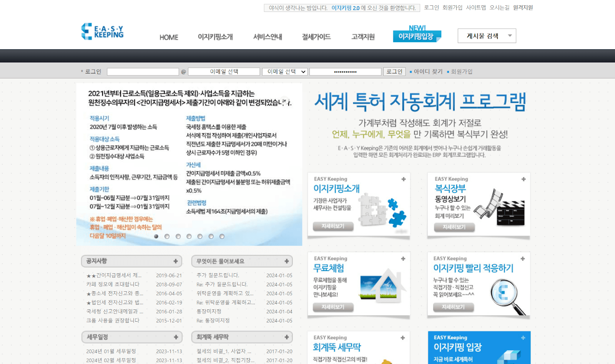Open 2024년 01월 세무일정

(x=111, y=351)
